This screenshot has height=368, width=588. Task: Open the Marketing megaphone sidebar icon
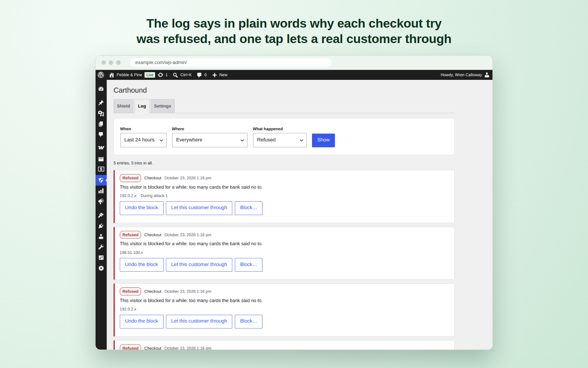tap(101, 202)
